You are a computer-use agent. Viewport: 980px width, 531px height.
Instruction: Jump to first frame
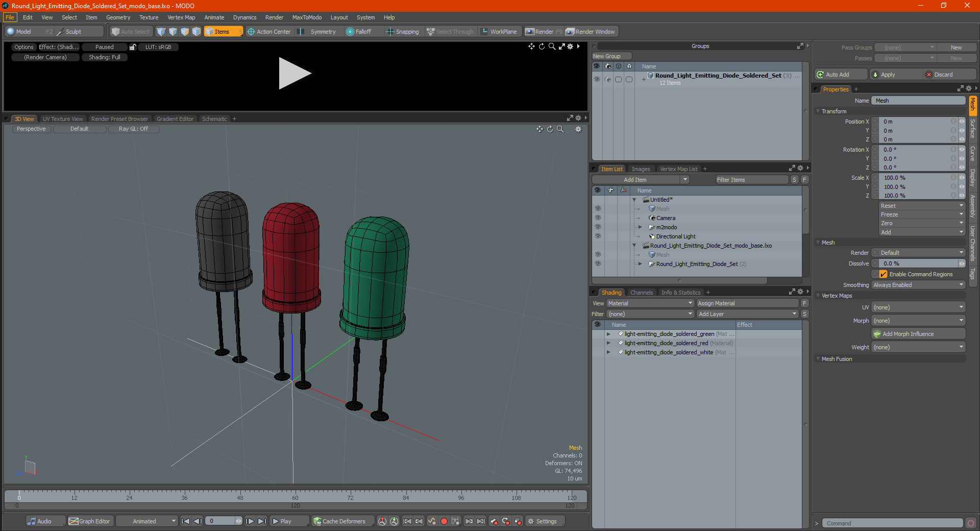(x=185, y=521)
